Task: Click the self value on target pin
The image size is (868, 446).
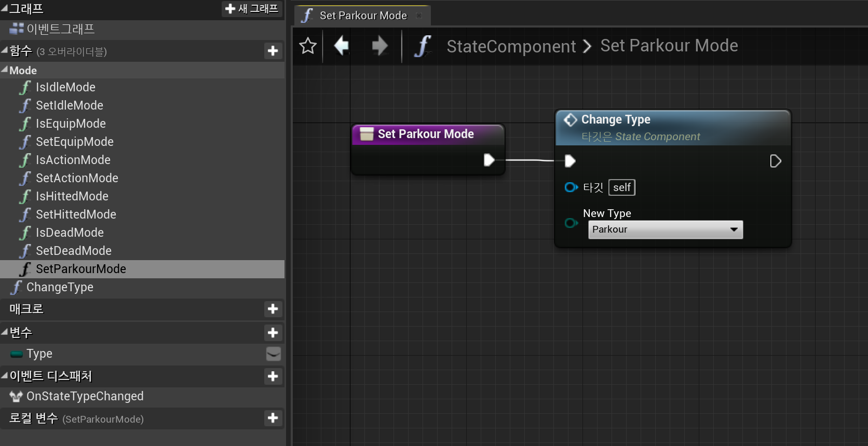Action: point(621,187)
